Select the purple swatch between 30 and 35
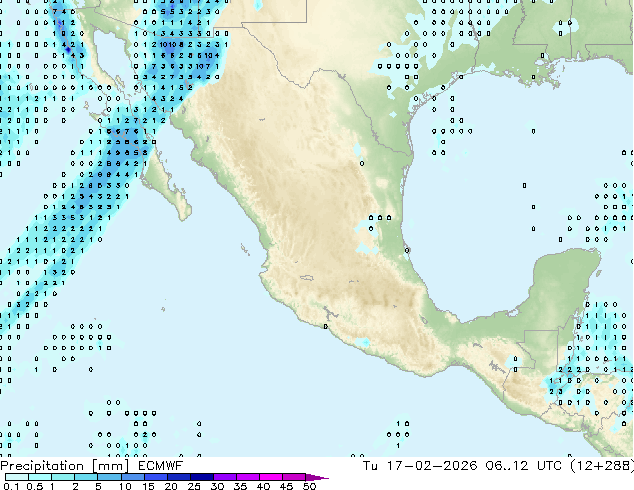The image size is (634, 490). point(225,477)
